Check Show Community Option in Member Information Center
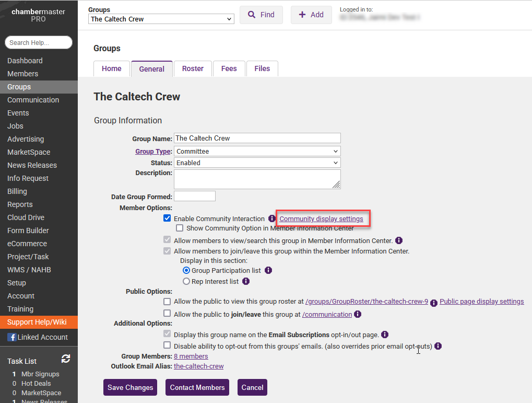 180,228
